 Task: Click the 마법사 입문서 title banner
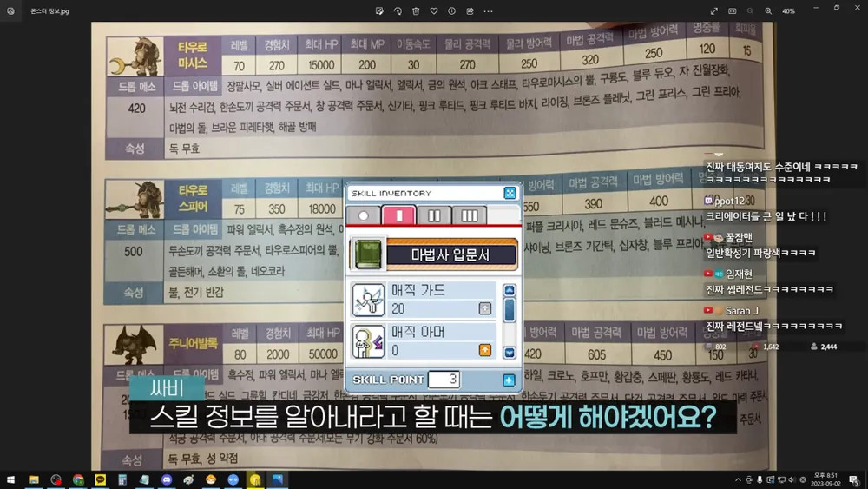pos(451,254)
